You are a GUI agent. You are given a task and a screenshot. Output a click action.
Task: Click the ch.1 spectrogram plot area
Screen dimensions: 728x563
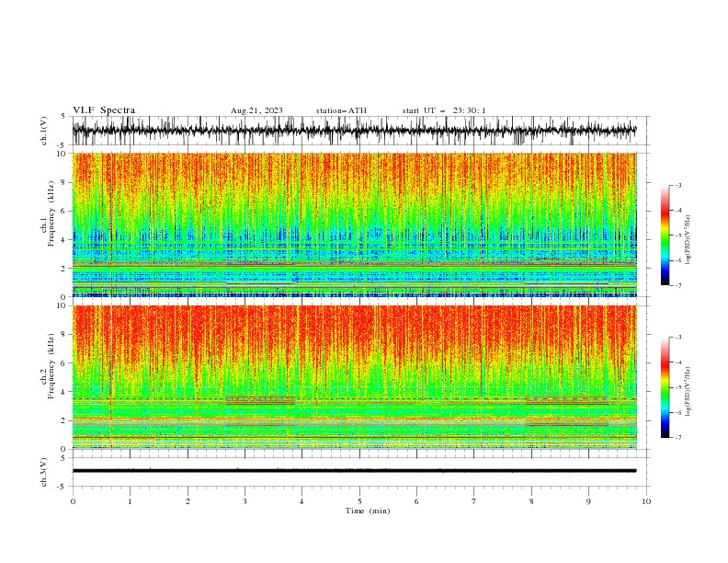(x=354, y=224)
